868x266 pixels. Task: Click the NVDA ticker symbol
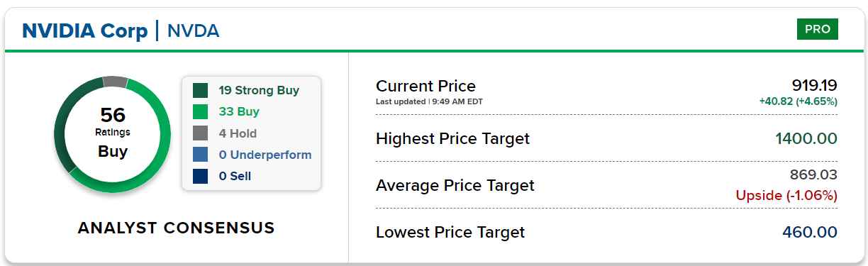pyautogui.click(x=193, y=31)
